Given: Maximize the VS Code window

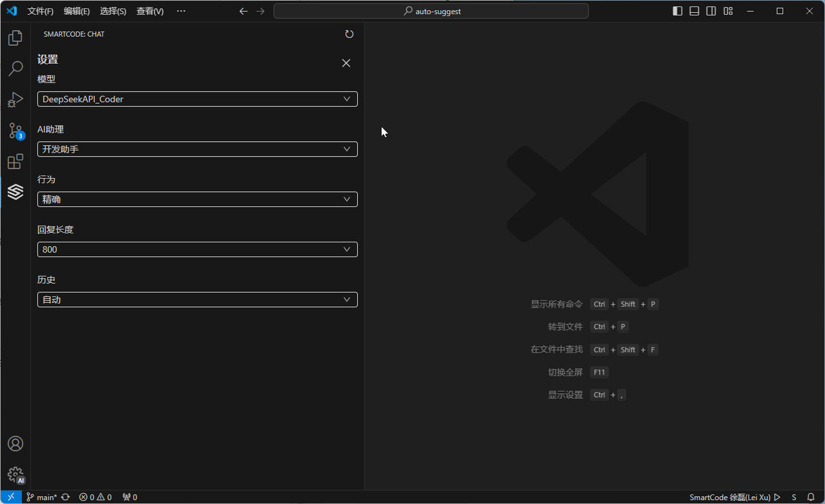Looking at the screenshot, I should [x=780, y=11].
